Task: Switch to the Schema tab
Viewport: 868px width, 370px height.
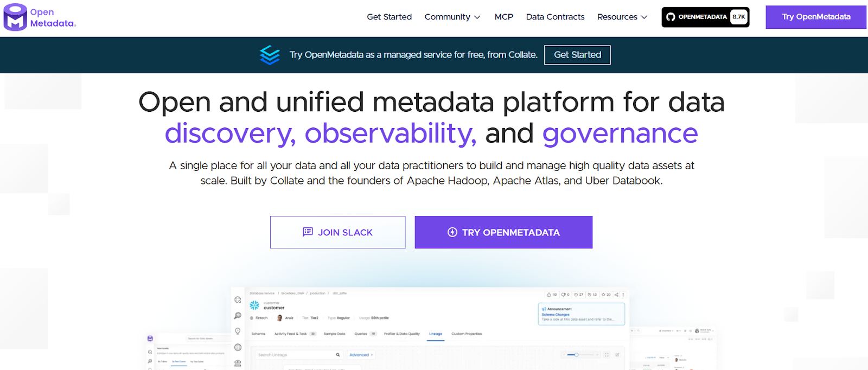Action: tap(258, 334)
